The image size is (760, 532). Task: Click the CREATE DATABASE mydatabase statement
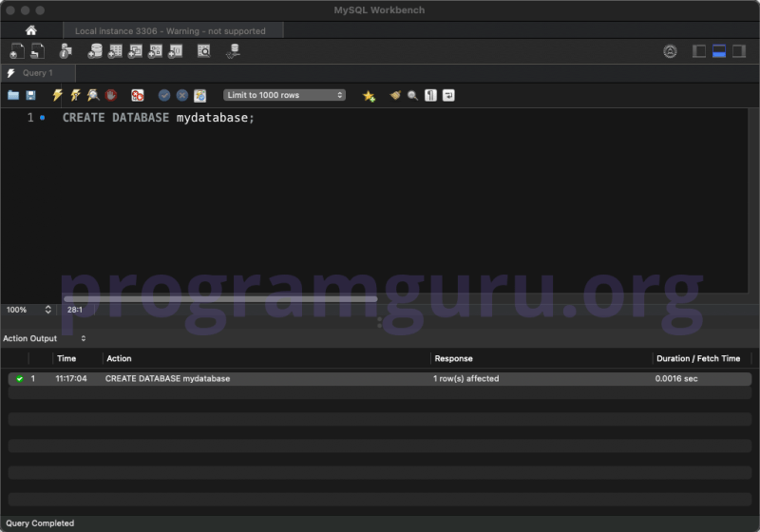tap(158, 118)
